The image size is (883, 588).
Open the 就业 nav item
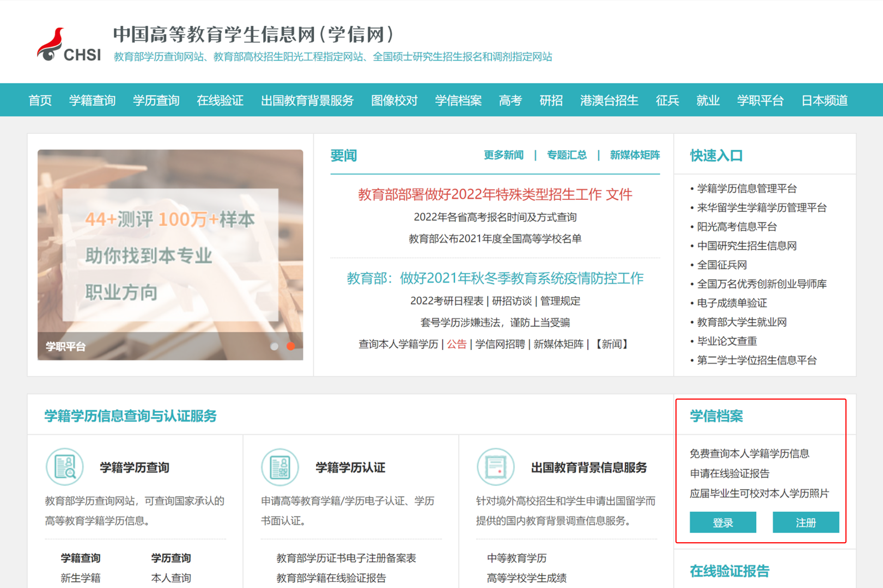[x=708, y=100]
